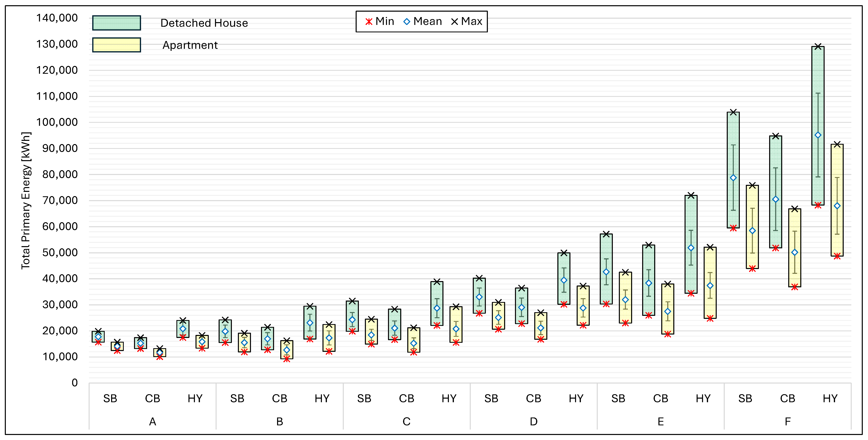Click the 100,000 y-axis tick label
The image size is (868, 440).
57,122
